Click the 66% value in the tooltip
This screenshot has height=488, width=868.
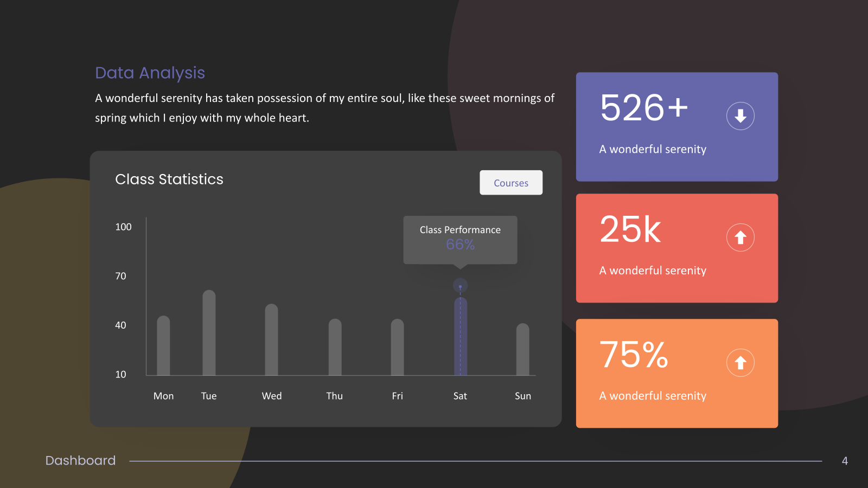pyautogui.click(x=460, y=245)
